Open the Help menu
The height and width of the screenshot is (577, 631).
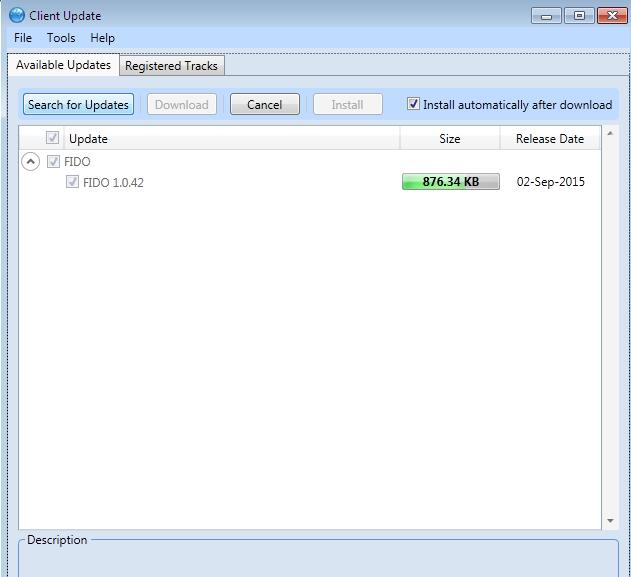(102, 38)
